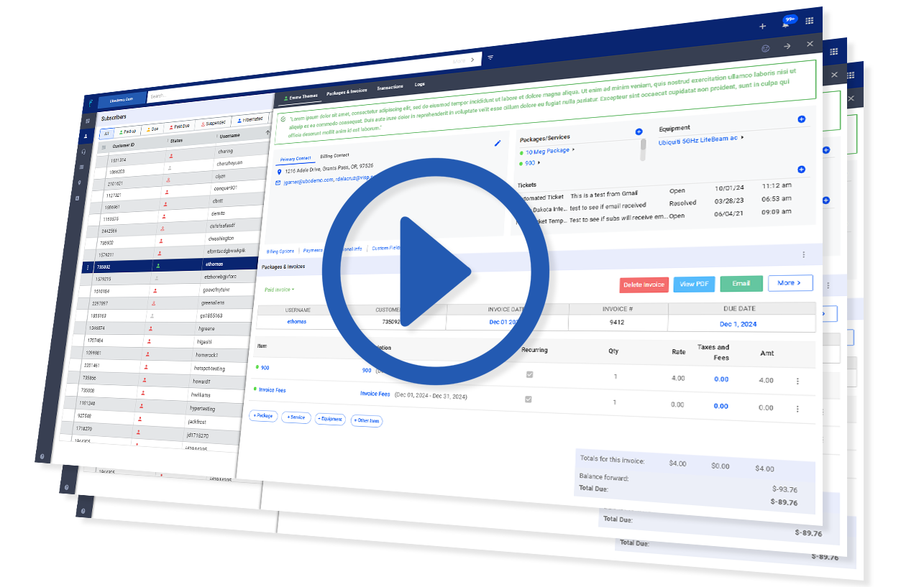Viewport: 924px width, 587px height.
Task: Select the Billing Contact tab
Action: 334,155
